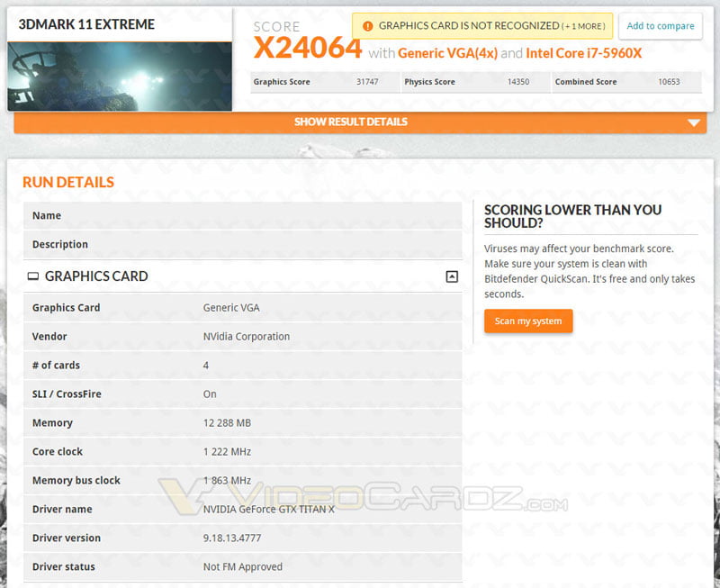Image resolution: width=720 pixels, height=588 pixels.
Task: Click the monitor icon beside GRAPHICS CARD
Action: (31, 276)
